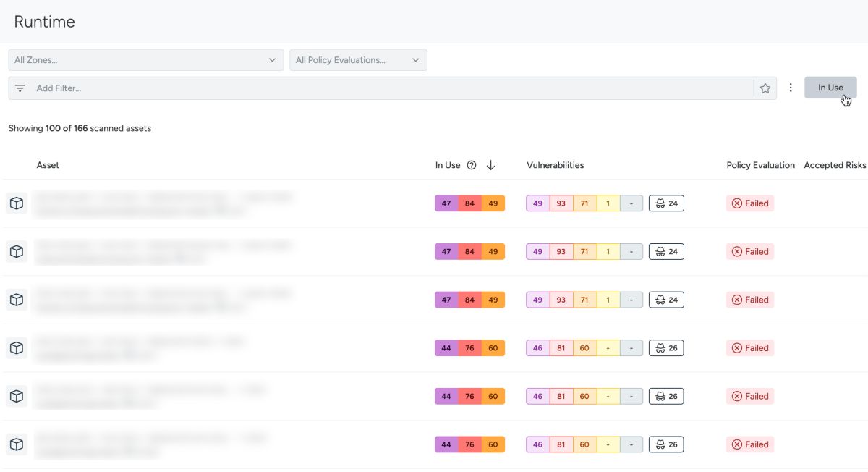This screenshot has width=868, height=472.
Task: Toggle the In Use button
Action: coord(830,88)
